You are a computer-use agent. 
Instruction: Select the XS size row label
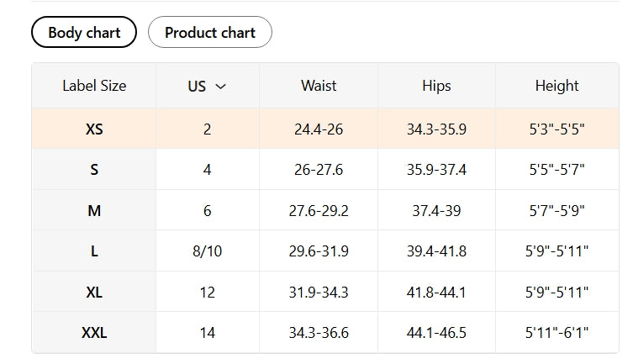click(94, 129)
